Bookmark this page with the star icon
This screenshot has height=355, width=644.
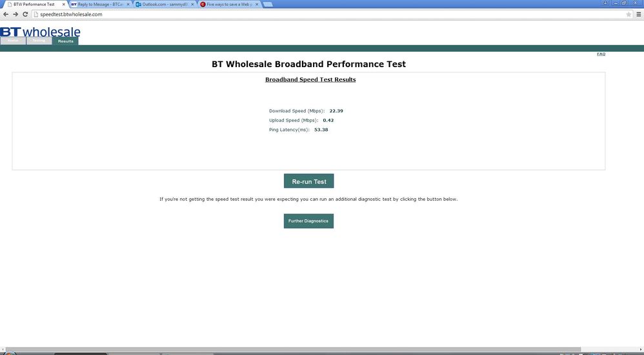pyautogui.click(x=629, y=14)
